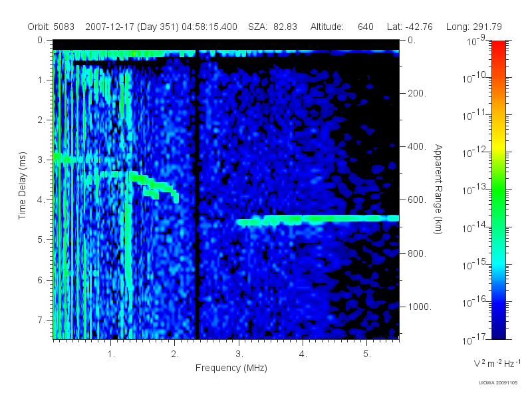
Task: Click the '10^-17' colorbar label
Action: [474, 339]
